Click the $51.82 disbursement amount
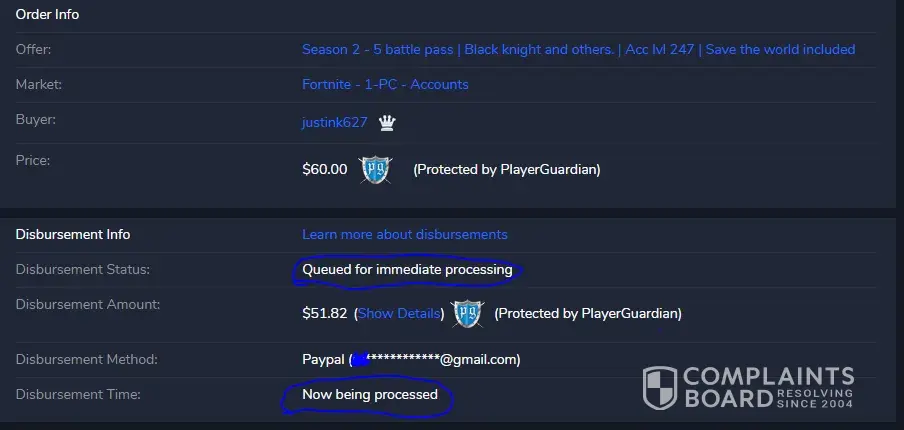904x430 pixels. point(324,313)
